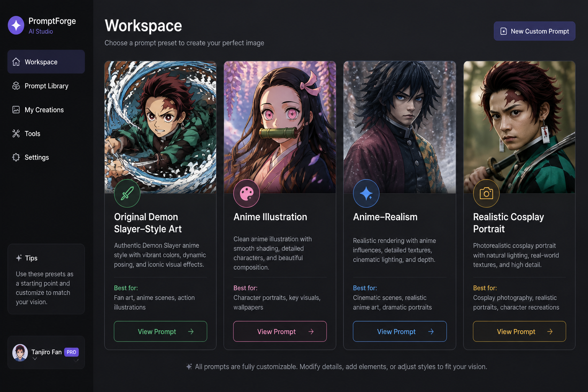The width and height of the screenshot is (588, 392).
Task: Create a New Custom Prompt
Action: pyautogui.click(x=534, y=31)
